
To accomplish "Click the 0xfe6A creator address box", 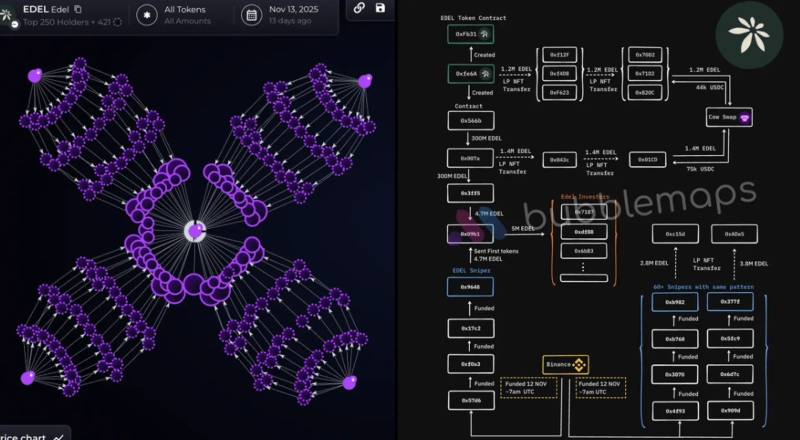I will [470, 74].
